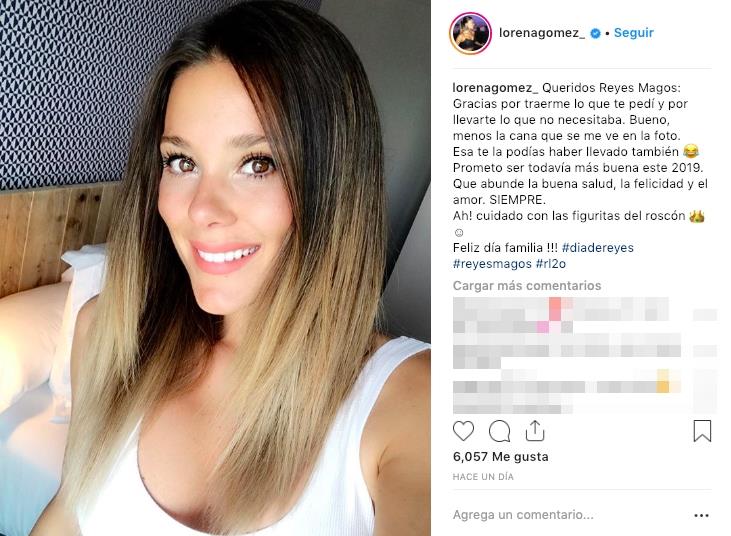View the 6,057 Me gusta list
731x536 pixels.
[x=500, y=457]
